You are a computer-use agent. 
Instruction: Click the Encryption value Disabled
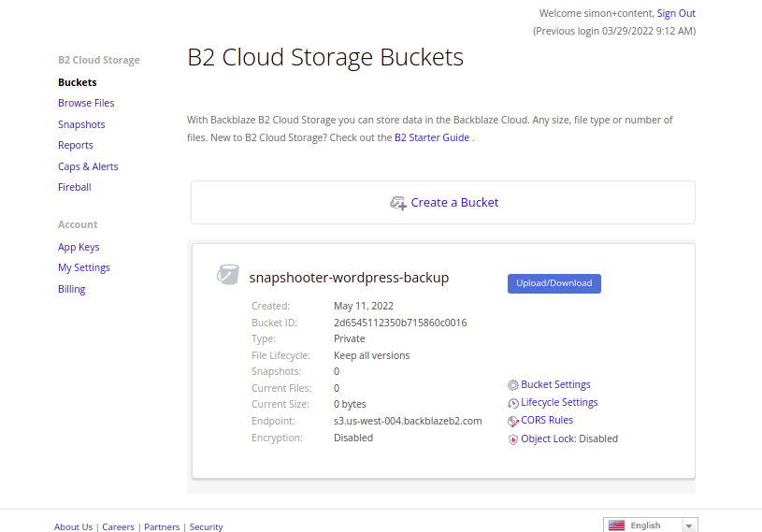tap(353, 438)
